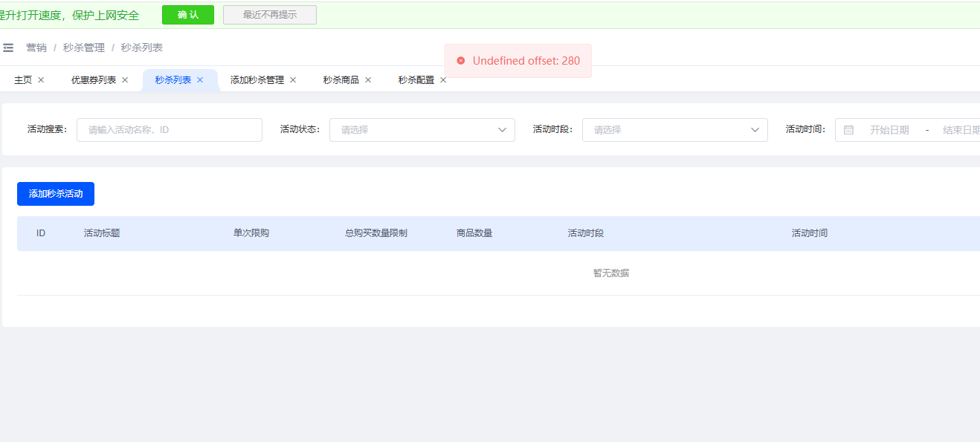
Task: Close the 秒杀列表 tab
Action: (200, 79)
